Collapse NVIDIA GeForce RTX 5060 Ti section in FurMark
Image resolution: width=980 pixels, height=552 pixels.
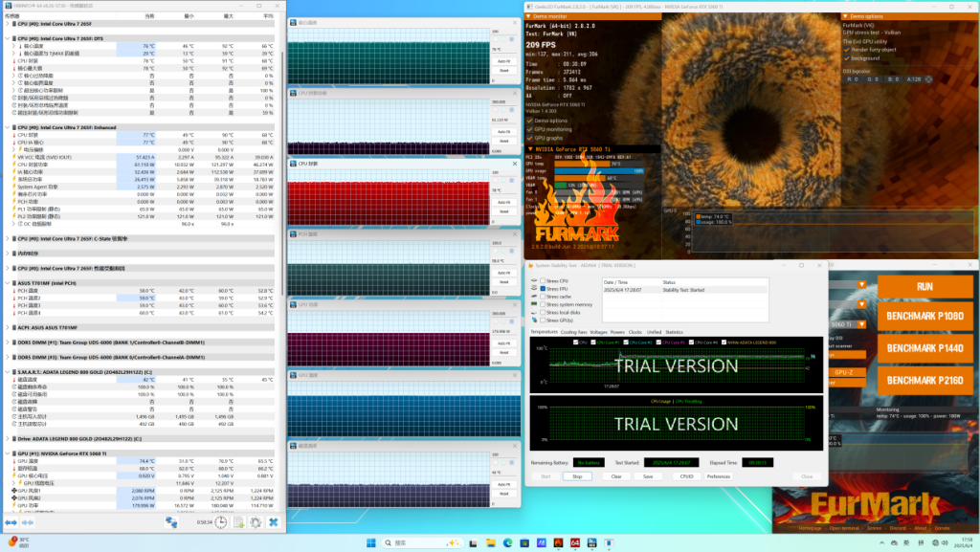click(530, 149)
